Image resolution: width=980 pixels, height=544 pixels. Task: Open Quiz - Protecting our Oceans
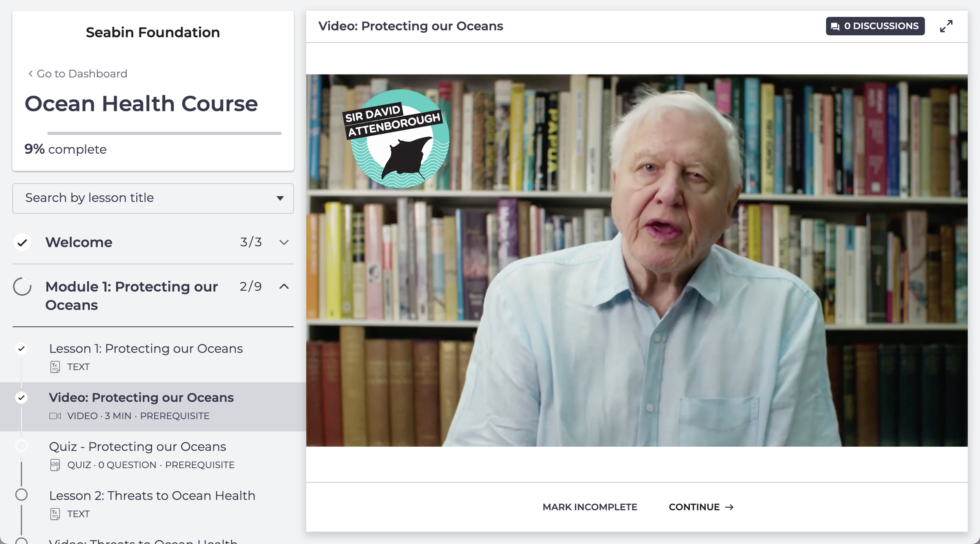coord(138,447)
